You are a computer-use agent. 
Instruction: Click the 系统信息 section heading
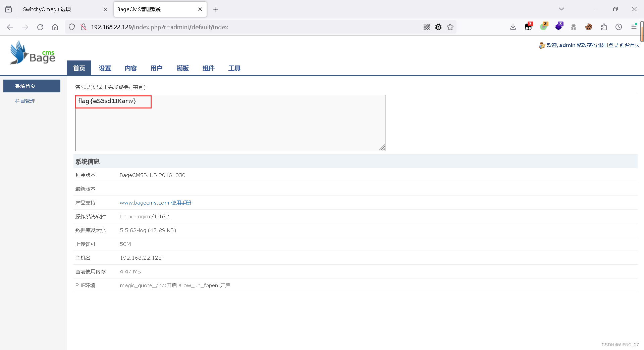pyautogui.click(x=88, y=162)
